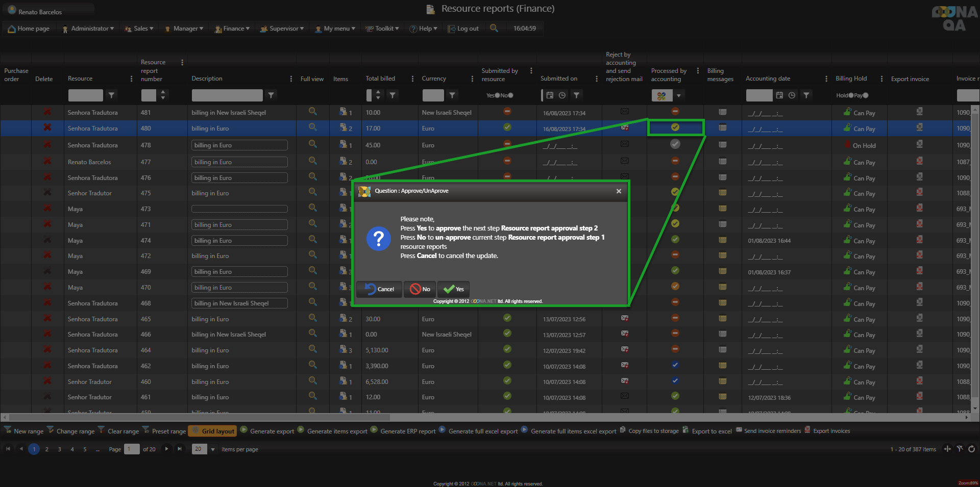
Task: Click the search magnifier icon in top menu
Action: (x=494, y=28)
